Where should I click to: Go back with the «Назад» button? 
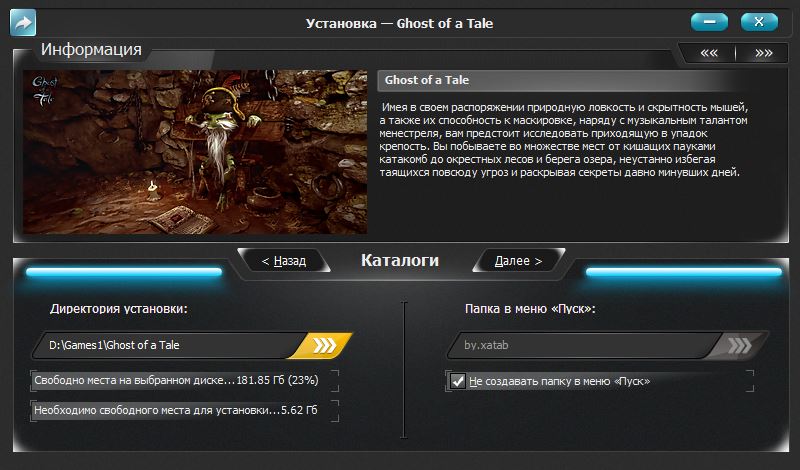[284, 261]
